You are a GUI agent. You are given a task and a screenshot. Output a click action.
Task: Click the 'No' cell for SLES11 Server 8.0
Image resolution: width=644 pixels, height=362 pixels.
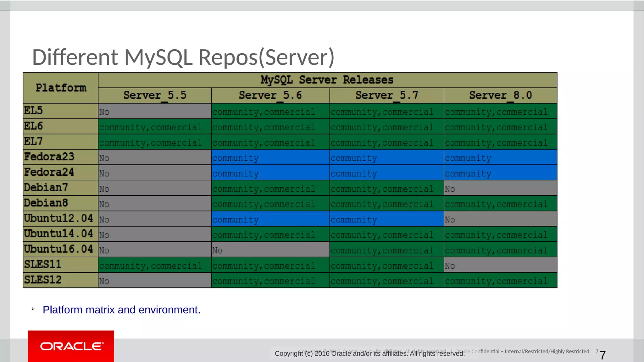tap(501, 265)
